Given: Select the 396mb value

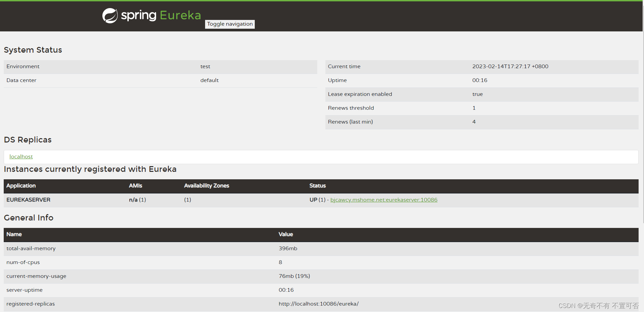Looking at the screenshot, I should 288,249.
